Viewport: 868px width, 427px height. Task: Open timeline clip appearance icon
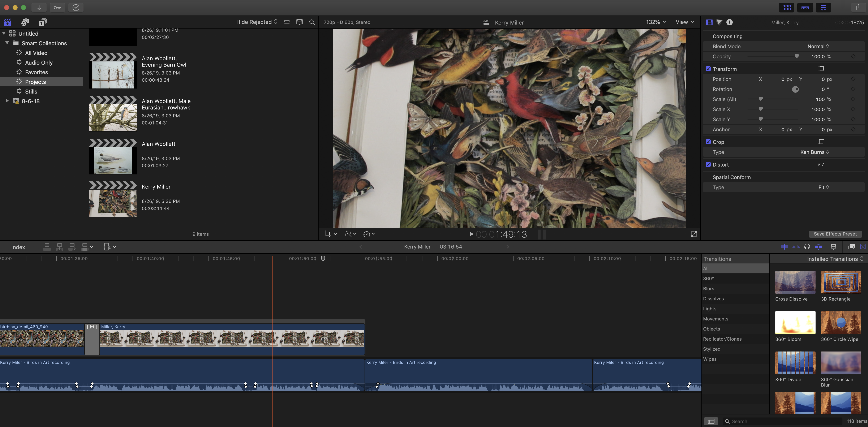coord(834,247)
